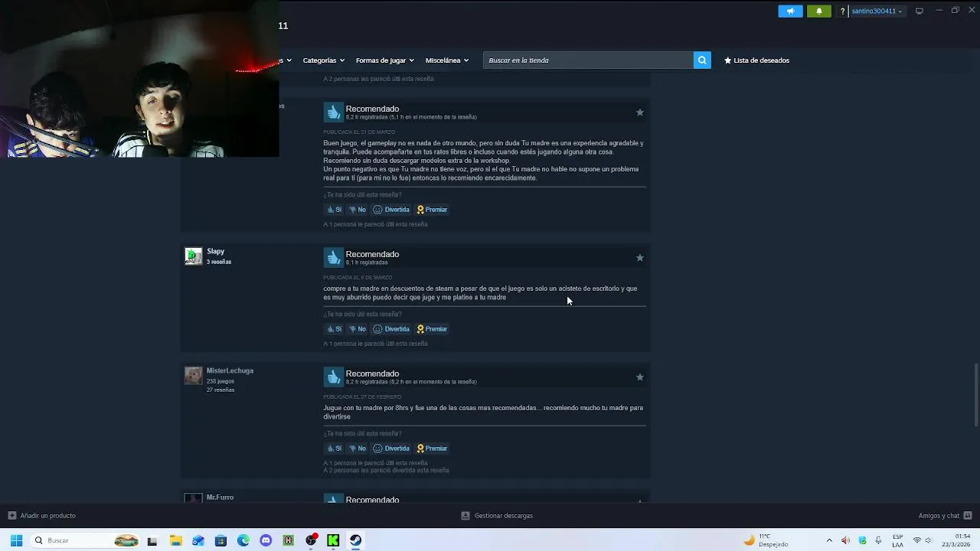Open Task View on the taskbar
The width and height of the screenshot is (980, 551).
[152, 541]
